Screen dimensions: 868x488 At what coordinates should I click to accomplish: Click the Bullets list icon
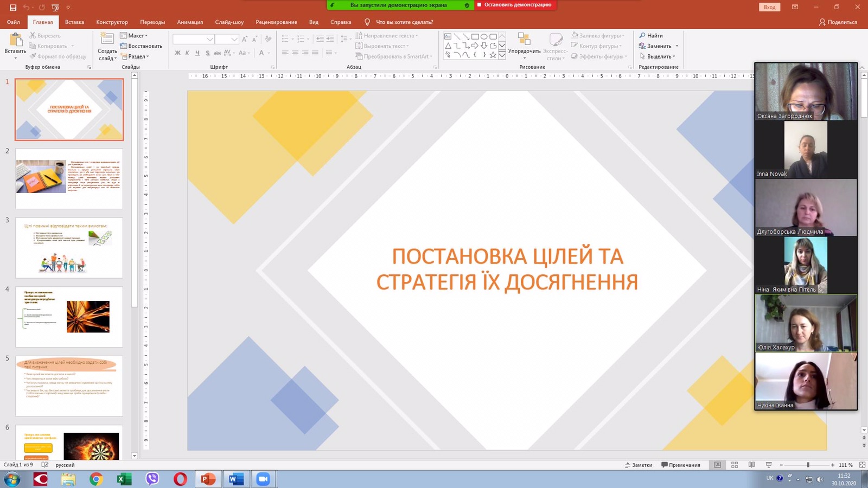[x=285, y=39]
